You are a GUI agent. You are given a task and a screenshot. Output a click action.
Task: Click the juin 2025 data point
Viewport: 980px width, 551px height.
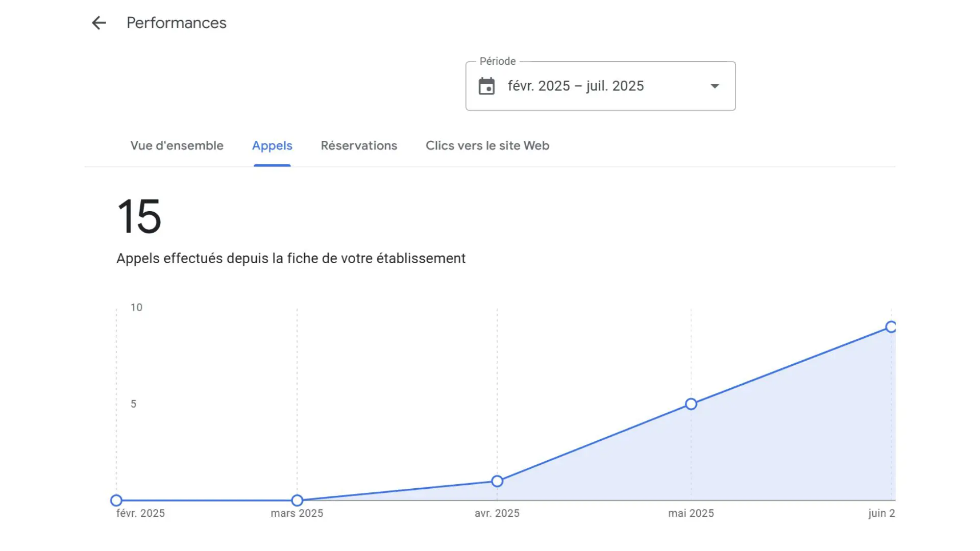[891, 327]
